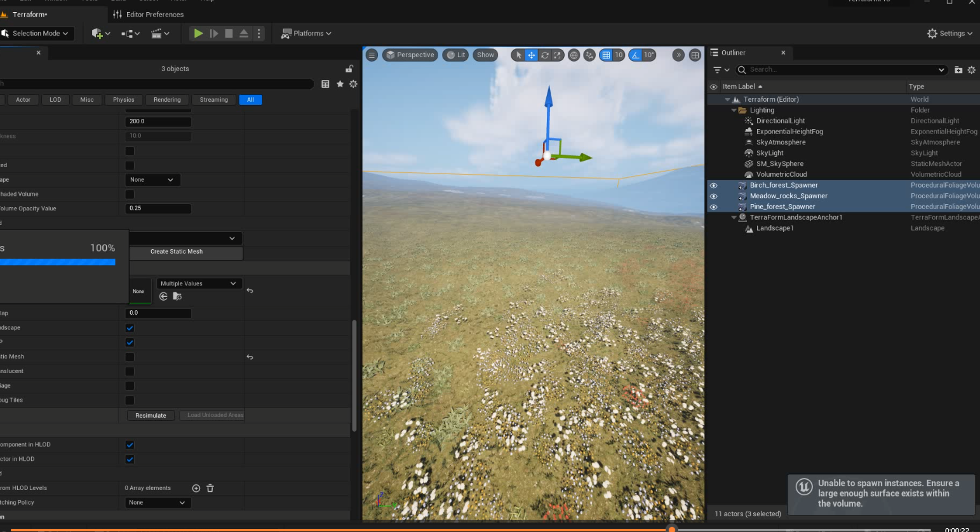Click the Resimulate button
980x532 pixels.
click(x=151, y=416)
